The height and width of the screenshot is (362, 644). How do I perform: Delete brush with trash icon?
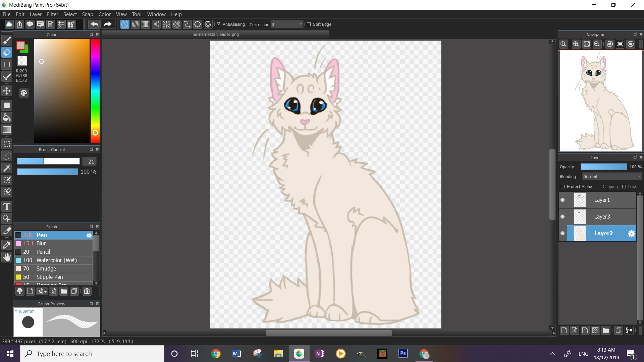tap(87, 291)
